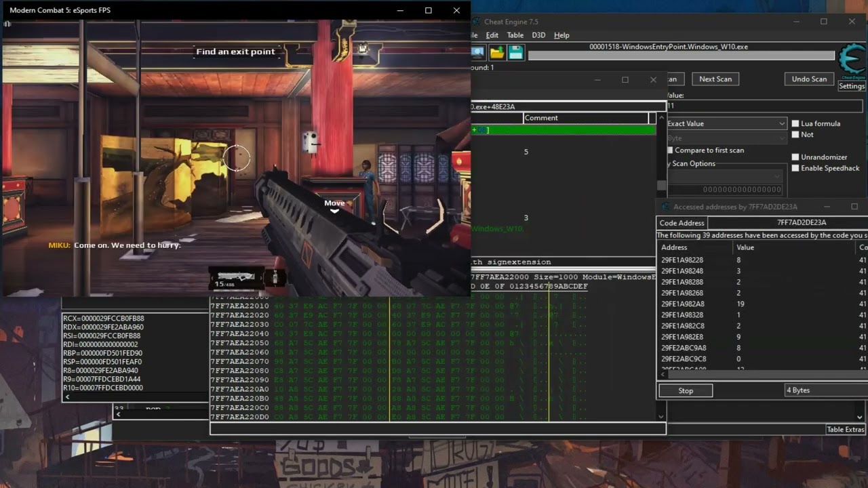Click the register list scroll-left arrow
Viewport: 868px width, 488px height.
pos(67,397)
